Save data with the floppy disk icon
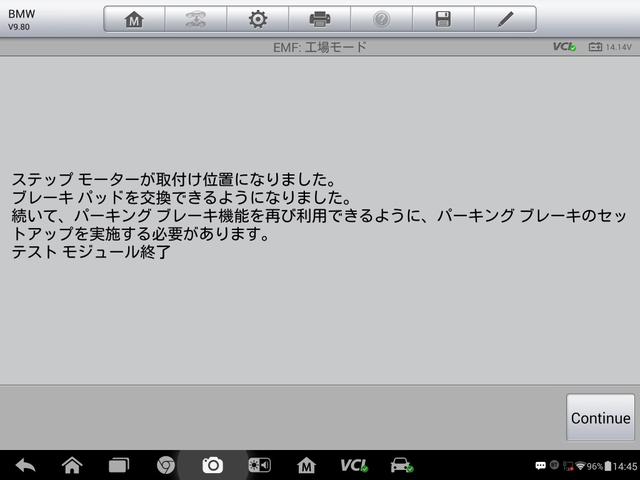The height and width of the screenshot is (480, 640). point(443,19)
